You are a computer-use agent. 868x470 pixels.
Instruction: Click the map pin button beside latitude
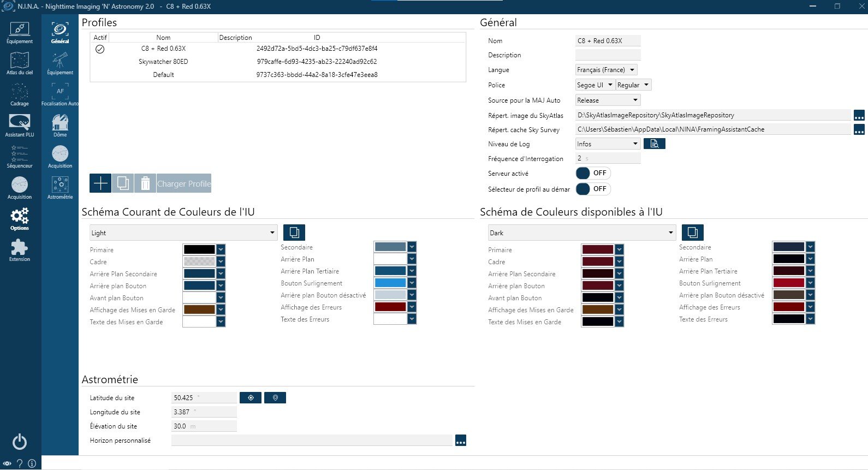(x=275, y=397)
